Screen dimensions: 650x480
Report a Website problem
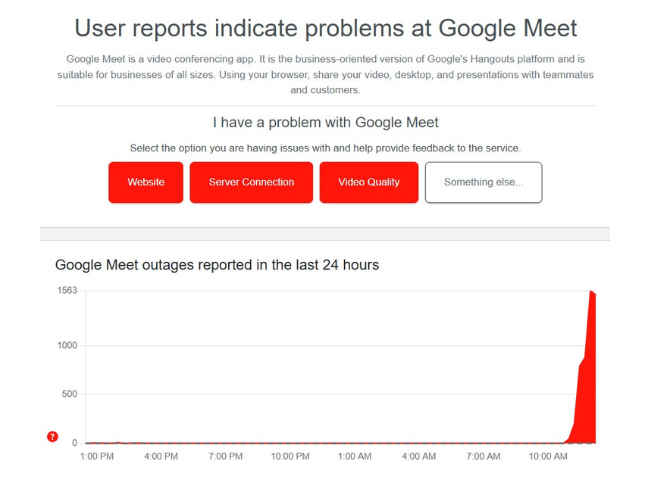point(146,182)
